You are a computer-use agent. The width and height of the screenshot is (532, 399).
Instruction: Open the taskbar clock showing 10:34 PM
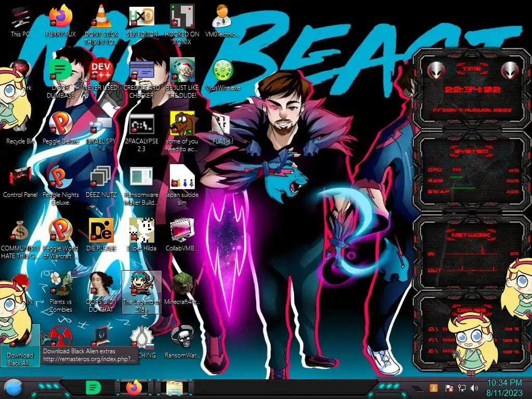point(504,388)
